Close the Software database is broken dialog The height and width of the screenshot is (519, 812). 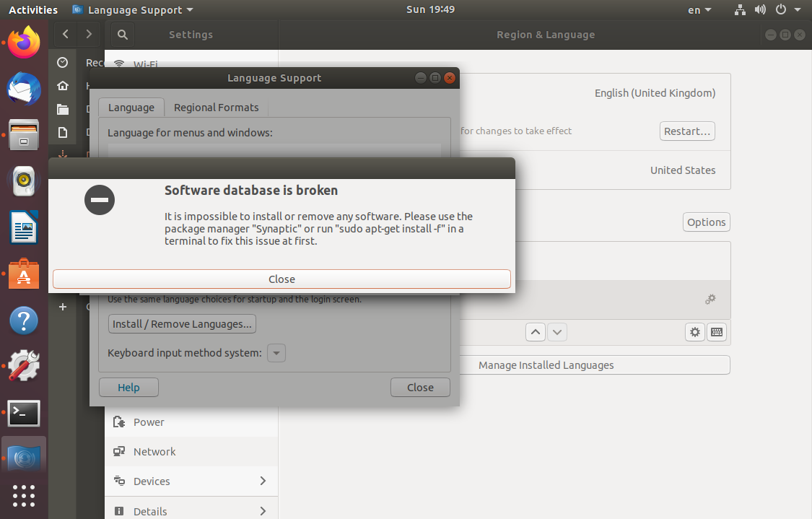point(281,279)
